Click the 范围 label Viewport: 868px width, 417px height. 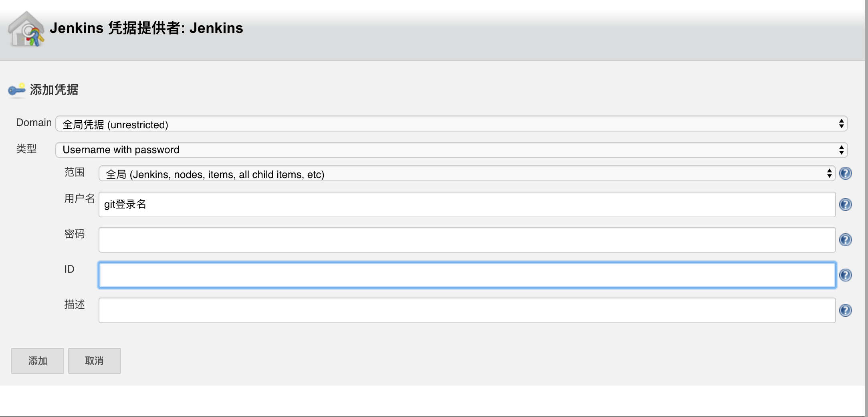click(x=75, y=172)
